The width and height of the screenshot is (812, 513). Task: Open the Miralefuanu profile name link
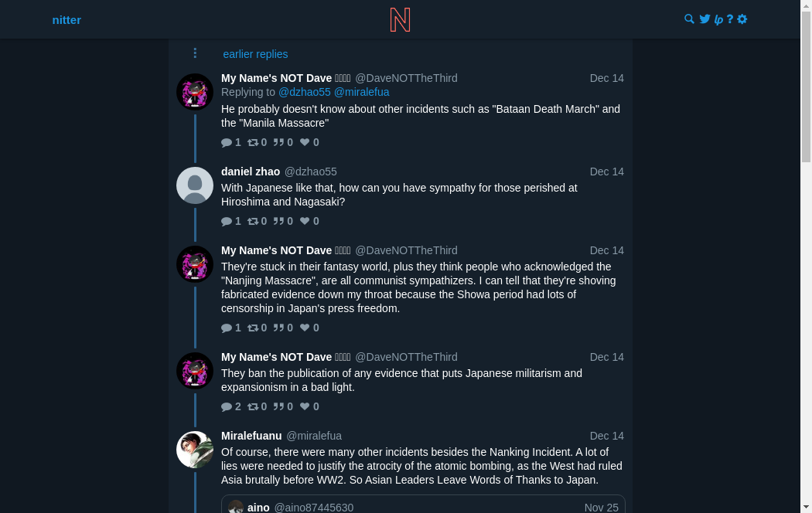[251, 436]
